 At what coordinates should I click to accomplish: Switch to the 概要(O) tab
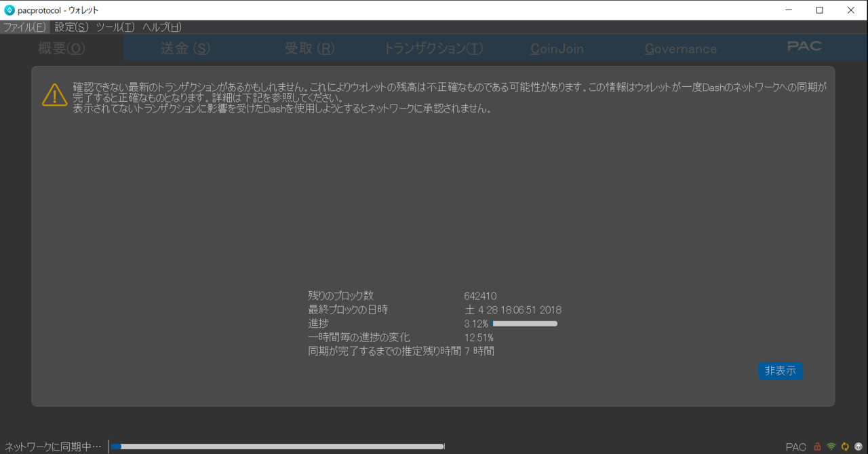click(62, 48)
